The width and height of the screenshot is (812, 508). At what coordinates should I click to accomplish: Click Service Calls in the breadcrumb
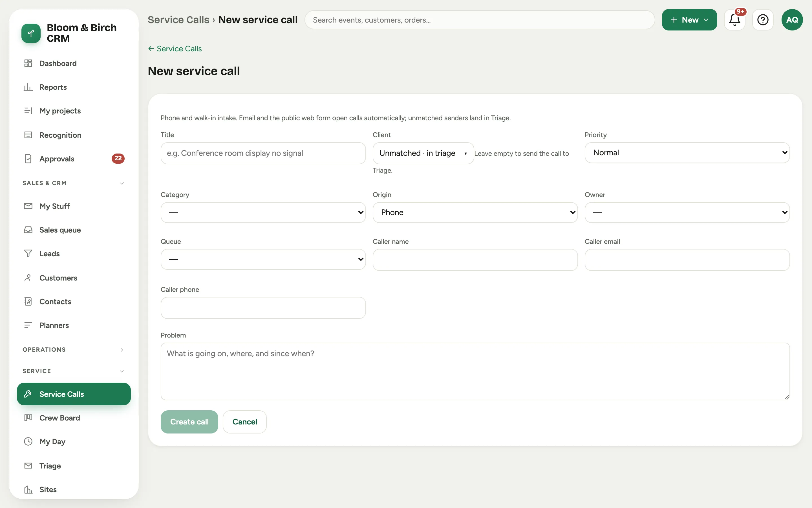pos(178,20)
